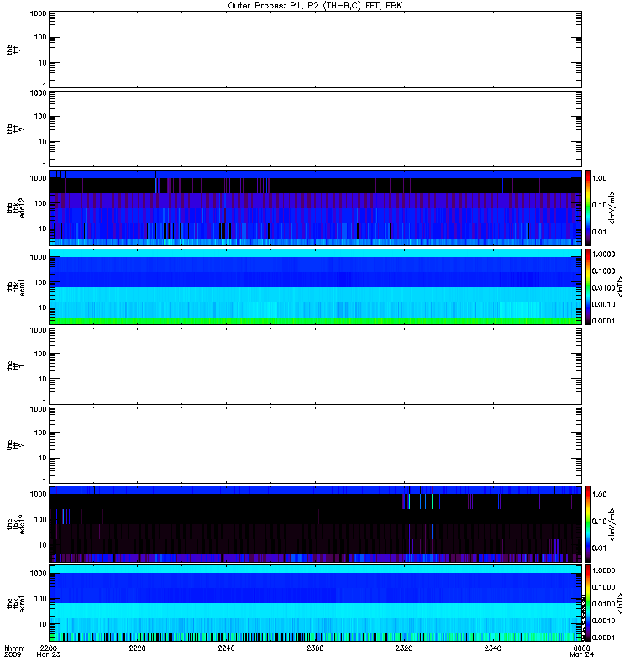Click the "thb fbk edc12" y-axis title

(16, 207)
